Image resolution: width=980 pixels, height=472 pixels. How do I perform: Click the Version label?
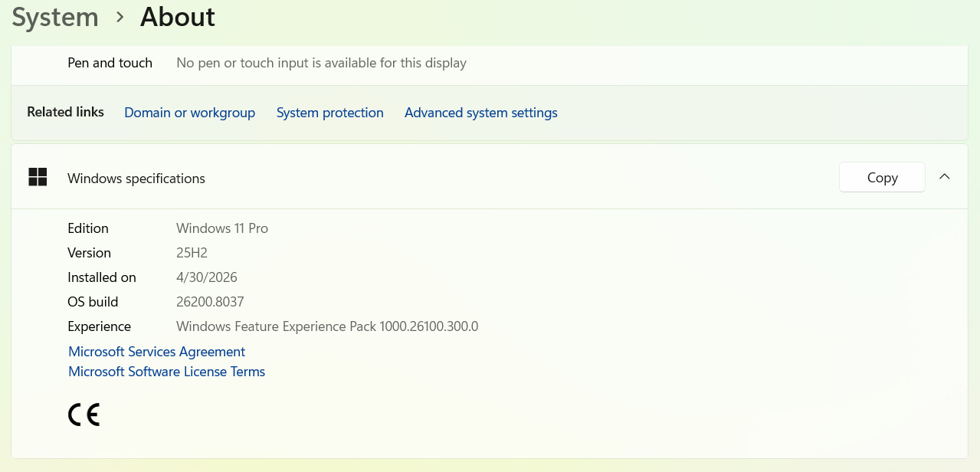pos(89,253)
